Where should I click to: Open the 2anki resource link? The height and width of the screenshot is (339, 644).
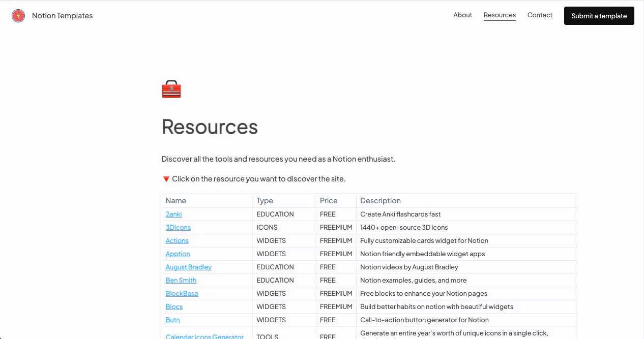click(173, 214)
